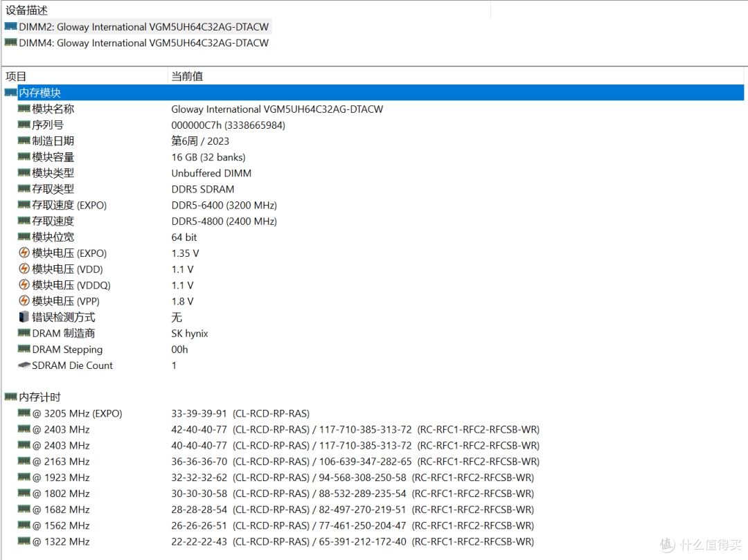Click the value DDR5-6400 (3200 MHz)
748x560 pixels.
pyautogui.click(x=224, y=206)
